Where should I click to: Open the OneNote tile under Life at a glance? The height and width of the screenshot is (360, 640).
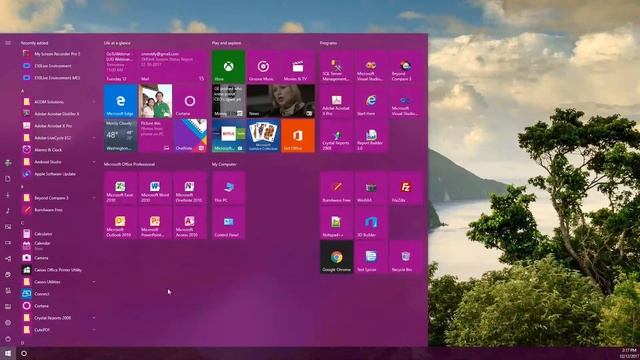[x=190, y=136]
